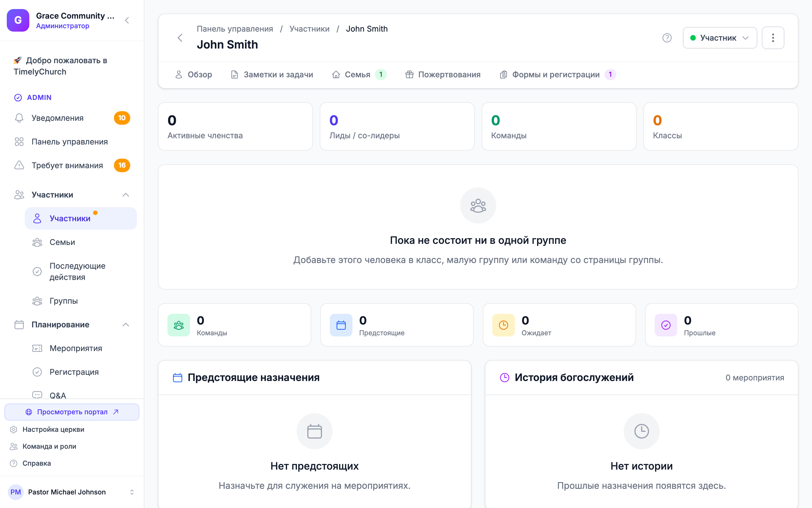Click the PM avatar of Pastor Michael Johnson
Screen dimensions: 812x508
pyautogui.click(x=16, y=492)
